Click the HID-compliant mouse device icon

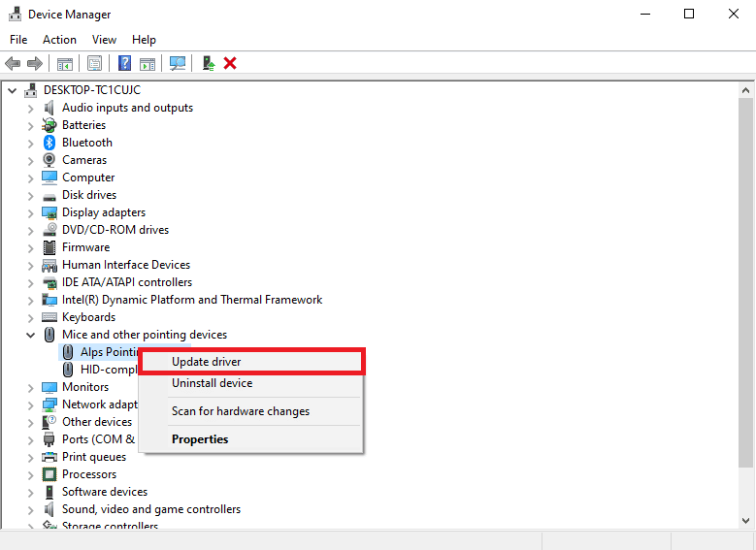[68, 370]
